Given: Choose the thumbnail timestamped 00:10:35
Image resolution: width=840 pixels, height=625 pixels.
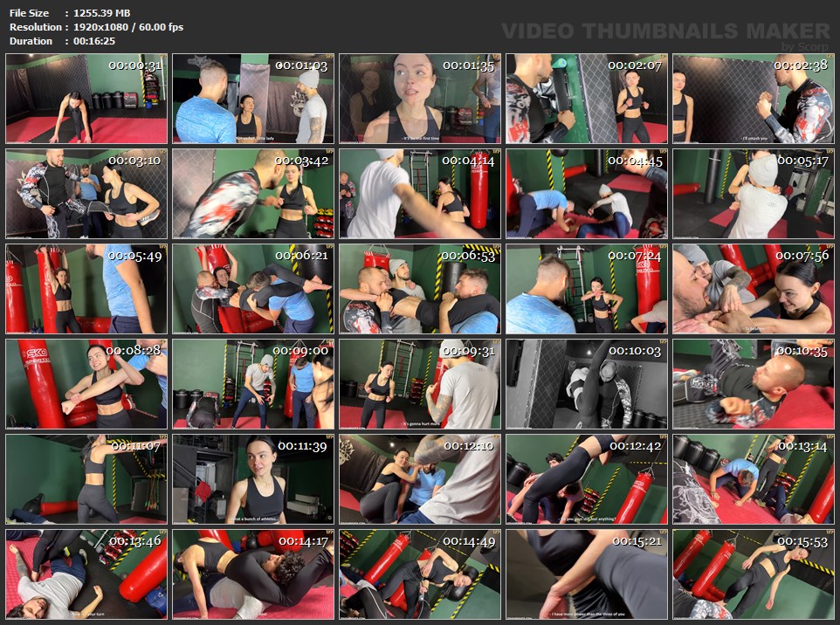Looking at the screenshot, I should [754, 384].
